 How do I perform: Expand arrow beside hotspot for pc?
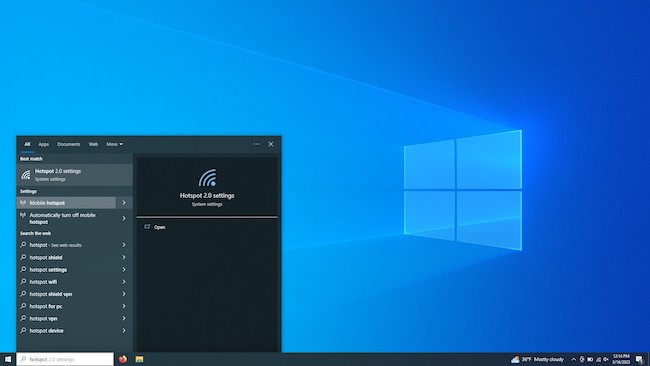pos(124,306)
